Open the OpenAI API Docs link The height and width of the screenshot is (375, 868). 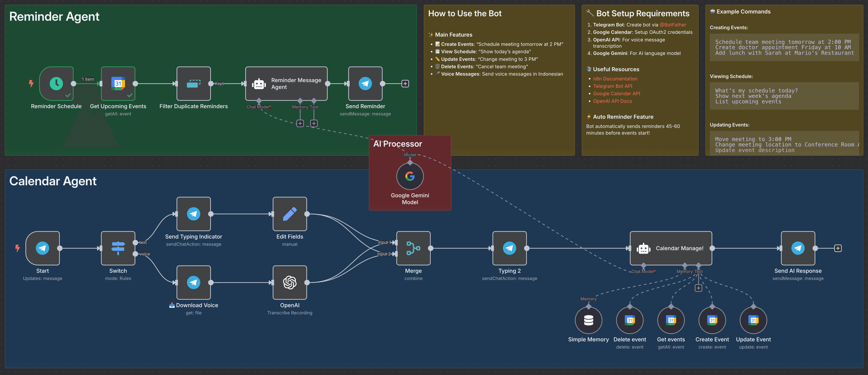click(x=612, y=101)
